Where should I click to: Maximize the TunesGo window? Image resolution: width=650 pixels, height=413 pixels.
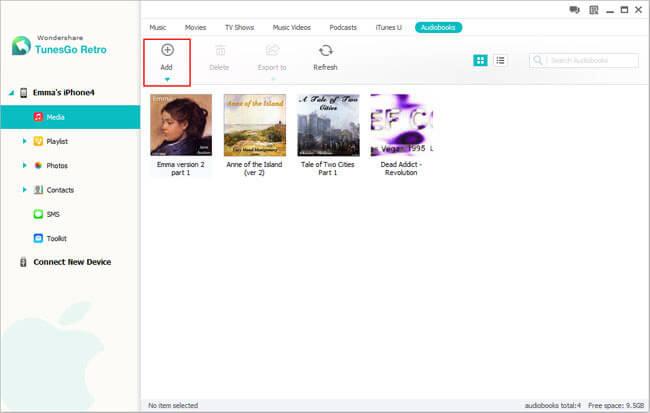pos(624,10)
